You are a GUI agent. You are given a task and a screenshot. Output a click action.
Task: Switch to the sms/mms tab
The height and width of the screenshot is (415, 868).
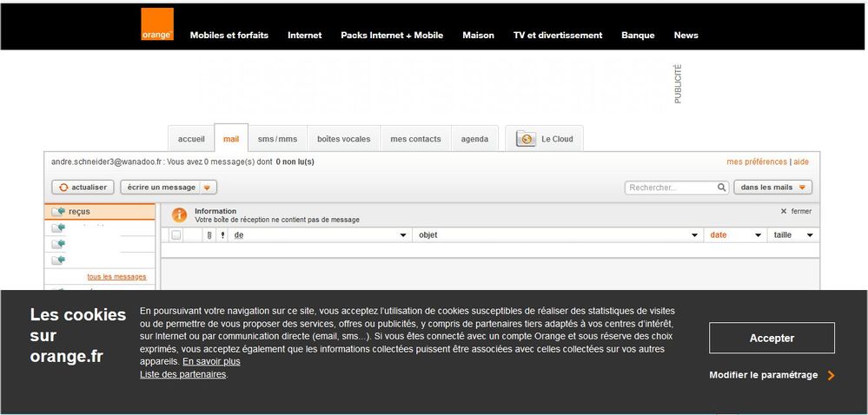(x=277, y=139)
